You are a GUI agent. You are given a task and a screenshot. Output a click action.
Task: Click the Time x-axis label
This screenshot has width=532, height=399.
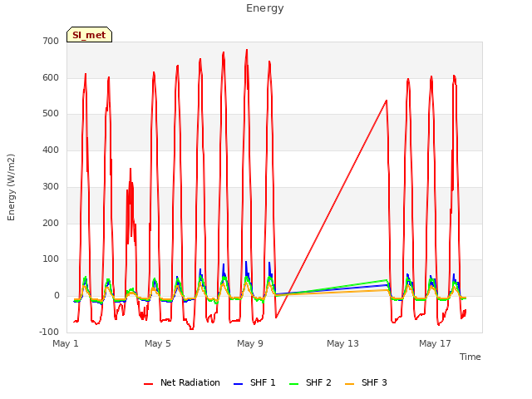coord(470,357)
